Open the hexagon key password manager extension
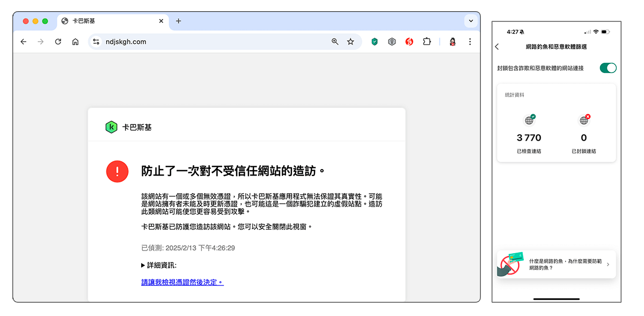644x316 pixels. pyautogui.click(x=392, y=41)
